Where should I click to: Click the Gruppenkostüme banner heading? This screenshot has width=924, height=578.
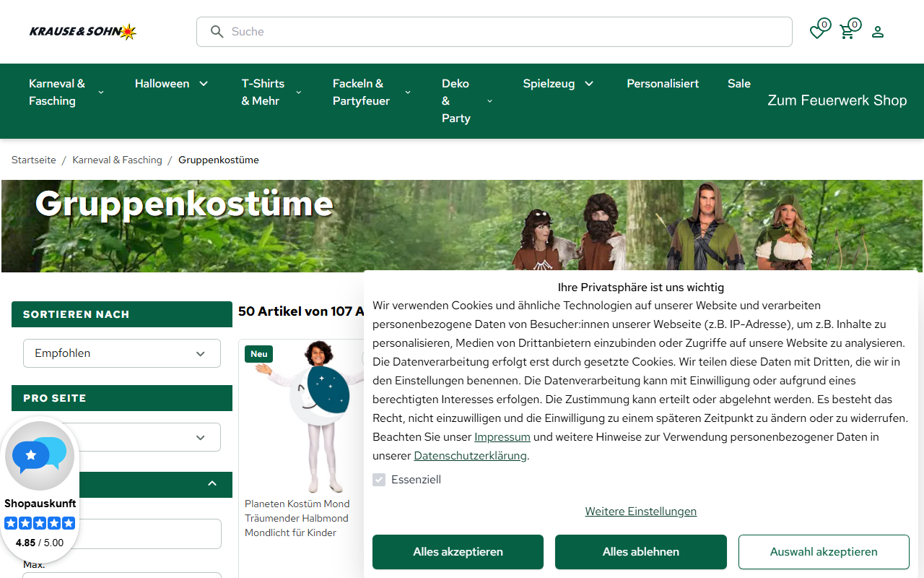click(x=184, y=204)
